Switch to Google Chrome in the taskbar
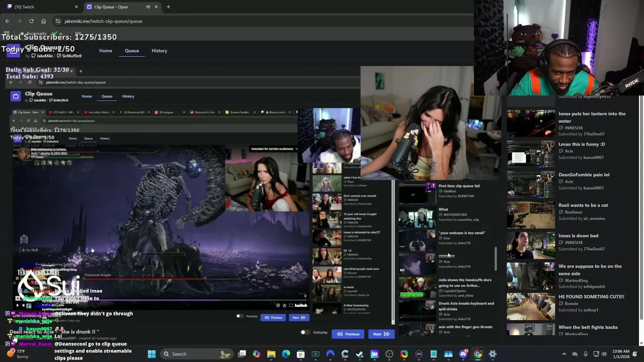 [x=478, y=354]
